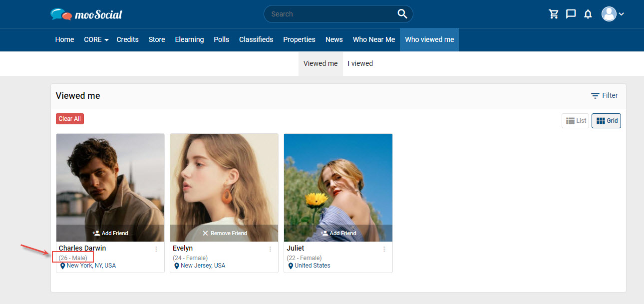Remove Evelyn as friend

(x=224, y=233)
